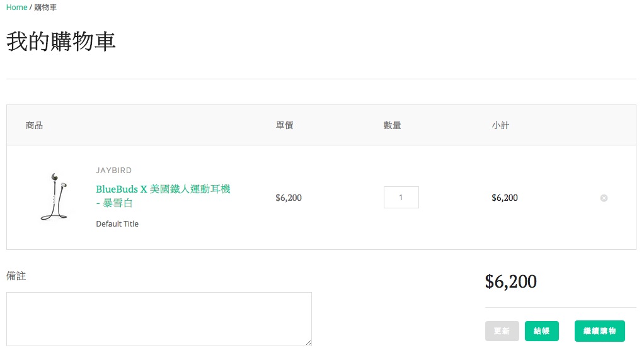Select the Default Title variant text

pyautogui.click(x=117, y=223)
